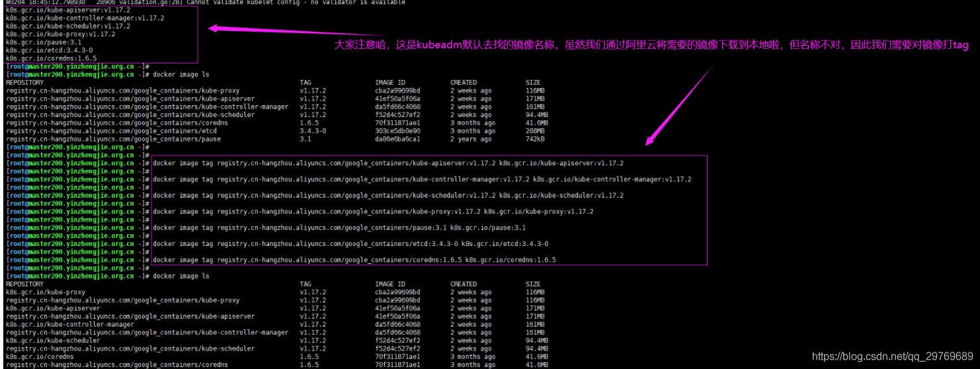Click the 94.4MB size in the first listing
Viewport: 980px width, 369px height.
point(537,114)
